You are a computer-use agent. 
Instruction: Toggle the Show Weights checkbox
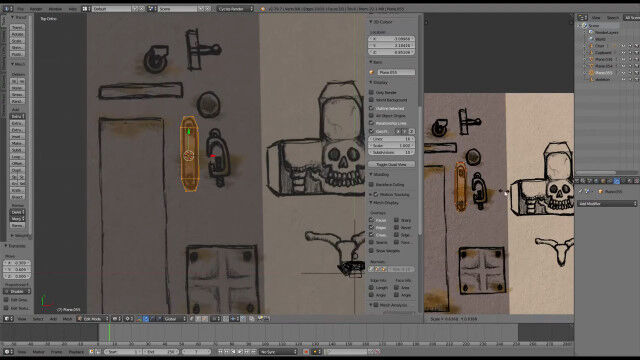(x=371, y=251)
